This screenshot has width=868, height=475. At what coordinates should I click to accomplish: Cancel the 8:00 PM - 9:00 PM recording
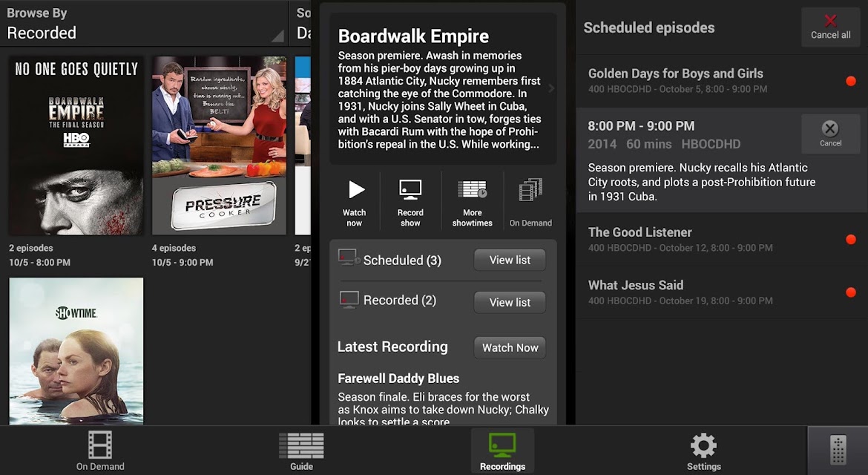[x=830, y=134]
